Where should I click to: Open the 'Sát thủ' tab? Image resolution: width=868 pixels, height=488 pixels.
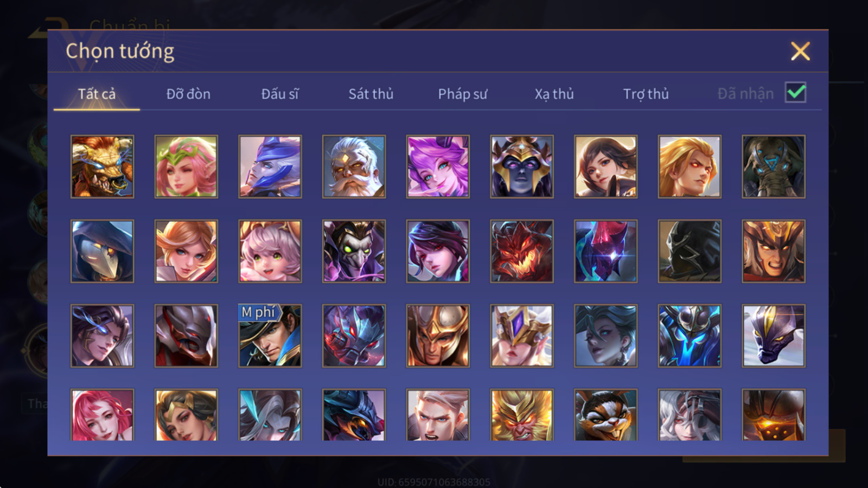pos(371,94)
